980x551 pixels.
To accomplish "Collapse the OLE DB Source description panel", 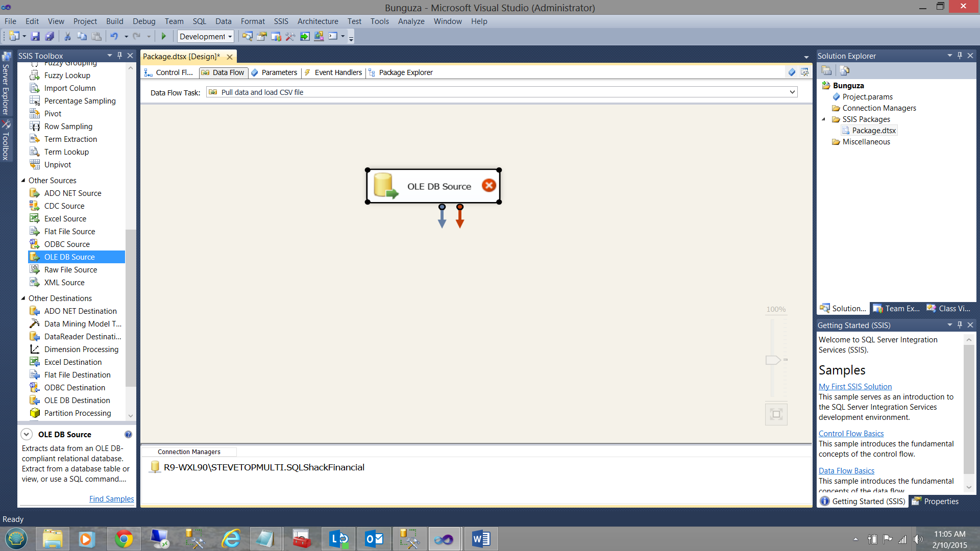I will click(x=27, y=434).
